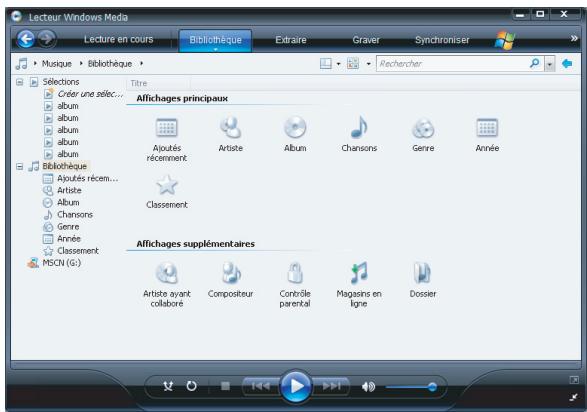Open the Compositeur view icon
The height and width of the screenshot is (412, 587).
point(231,273)
